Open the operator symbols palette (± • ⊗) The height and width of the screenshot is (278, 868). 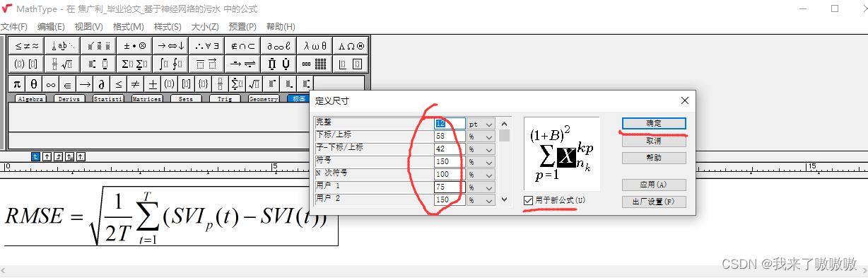coord(134,46)
